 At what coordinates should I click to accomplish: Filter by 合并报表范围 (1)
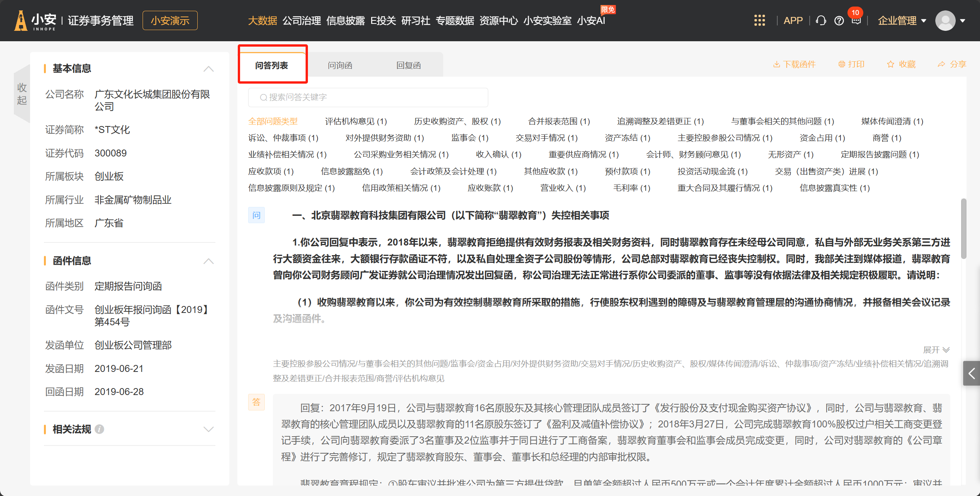tap(559, 121)
